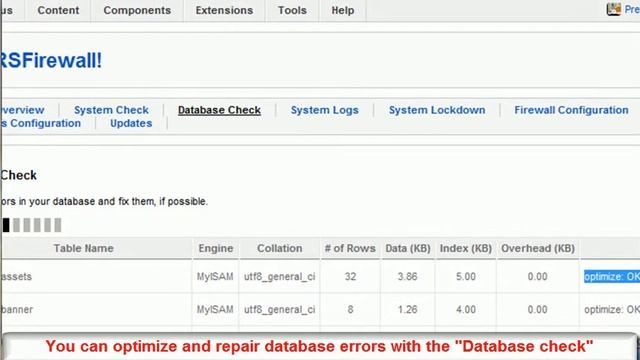Click the 4.00 index size value
Viewport: 640px width, 360px height.
[x=466, y=309]
